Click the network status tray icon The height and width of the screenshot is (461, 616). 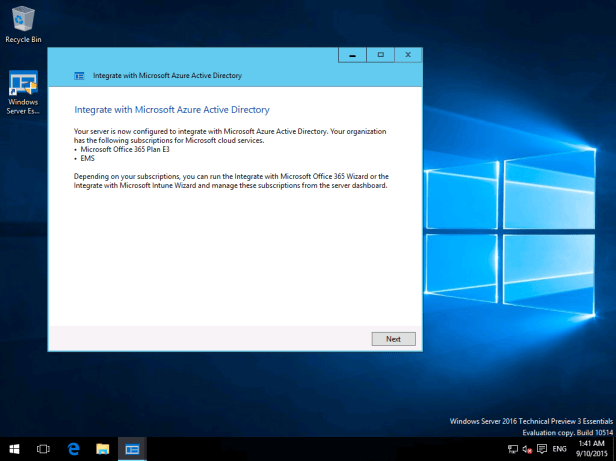pos(513,449)
